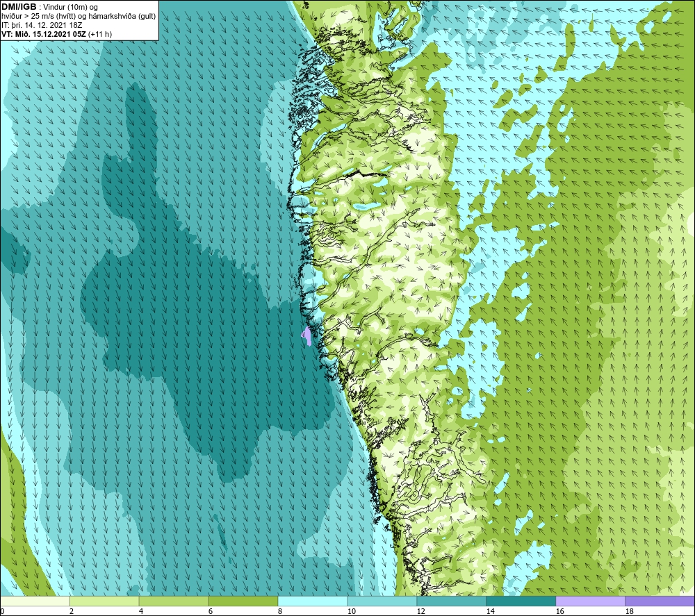
Task: Click the olive green 6–8 m/s legend swatch
Action: point(243,601)
